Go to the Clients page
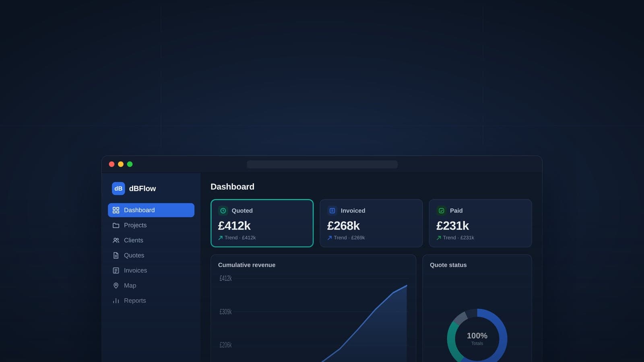644x362 pixels. 151,240
